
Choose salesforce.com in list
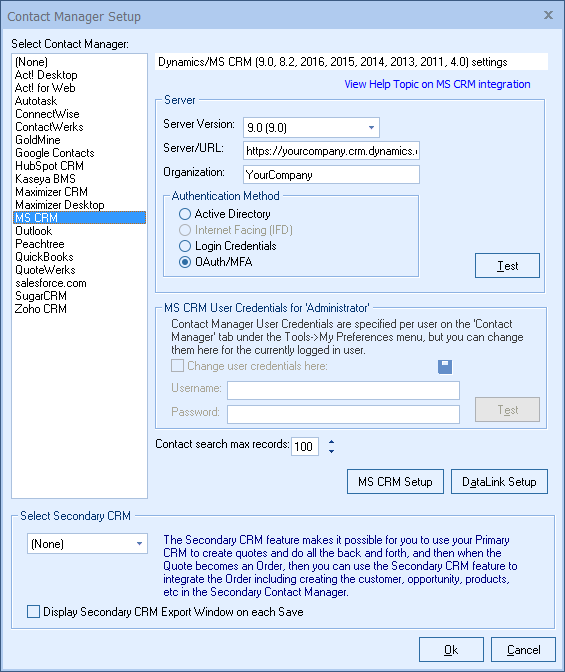point(79,283)
